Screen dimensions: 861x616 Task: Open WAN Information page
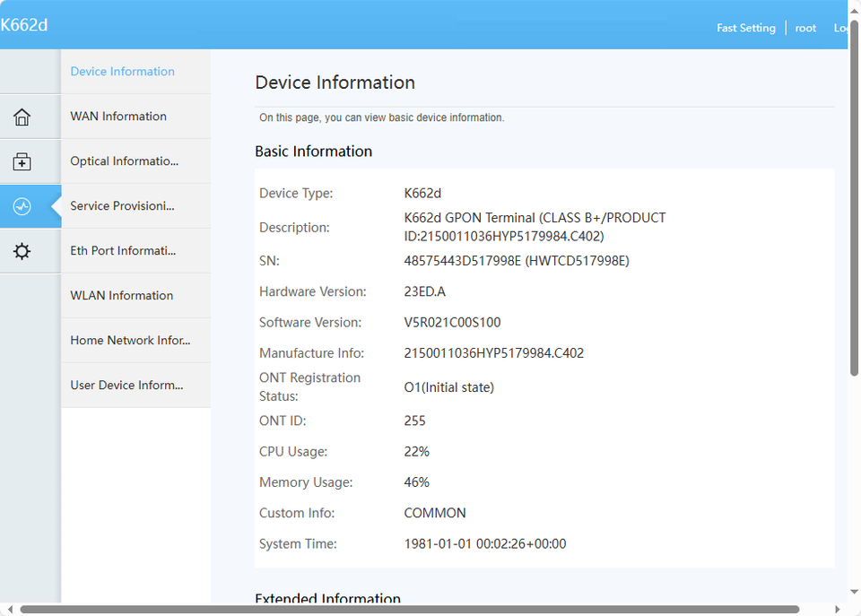tap(118, 117)
